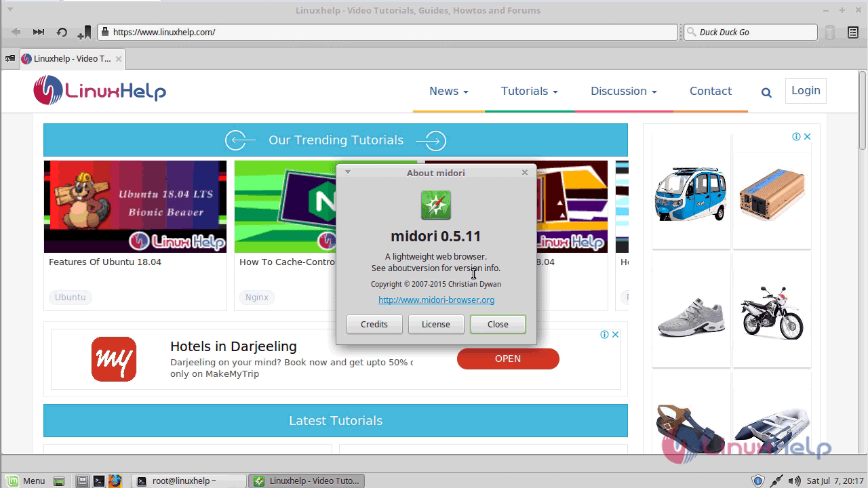868x488 pixels.
Task: Click the OPEN button on the hotel ad
Action: (x=508, y=359)
